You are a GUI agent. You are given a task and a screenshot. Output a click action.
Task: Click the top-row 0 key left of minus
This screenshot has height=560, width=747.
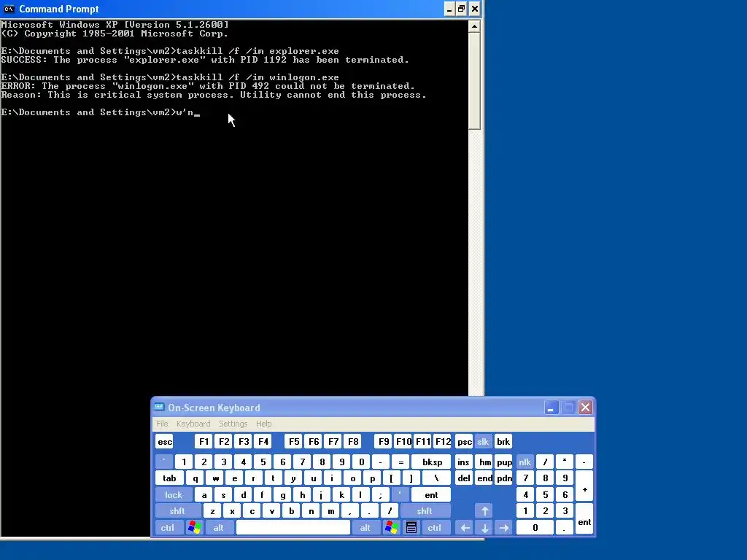tap(361, 462)
